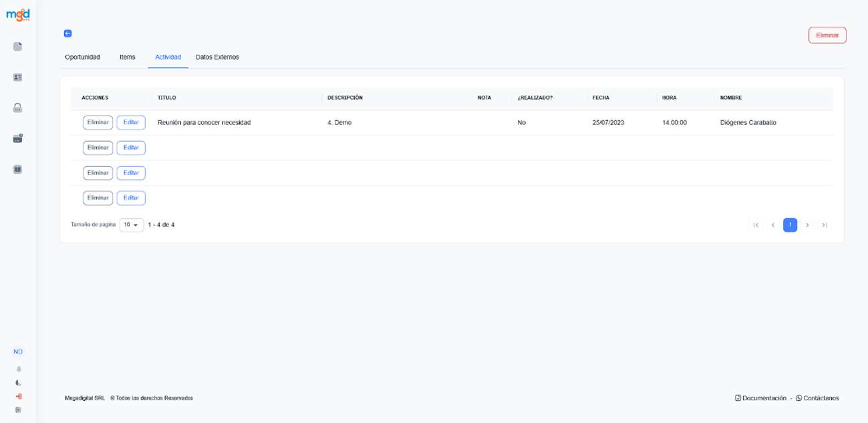Image resolution: width=868 pixels, height=423 pixels.
Task: Expand the page size dropdown
Action: pos(132,225)
